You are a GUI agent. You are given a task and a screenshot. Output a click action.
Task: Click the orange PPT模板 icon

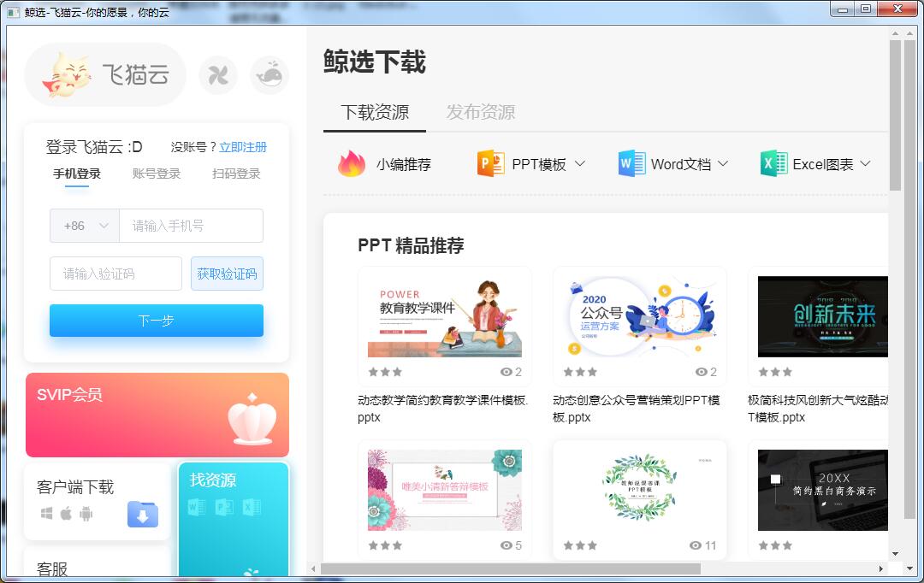(491, 164)
